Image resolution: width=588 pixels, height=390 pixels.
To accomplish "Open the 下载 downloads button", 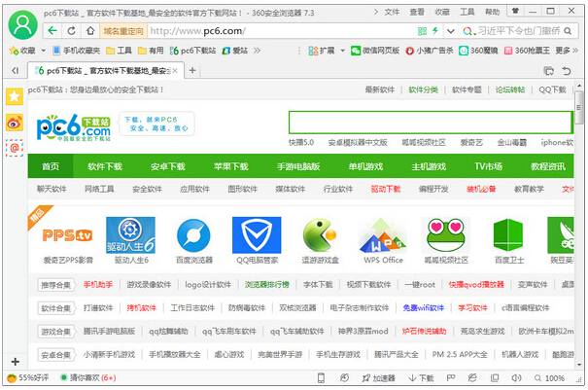I will coord(421,378).
